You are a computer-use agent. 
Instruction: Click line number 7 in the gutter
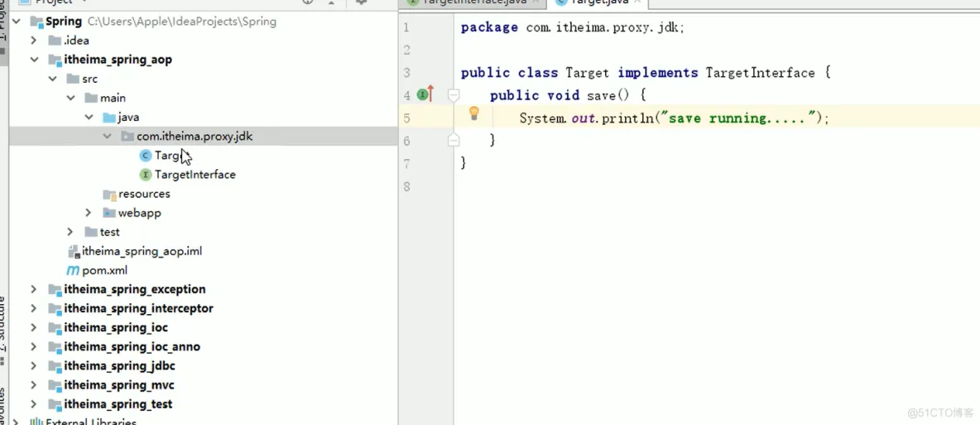[407, 163]
